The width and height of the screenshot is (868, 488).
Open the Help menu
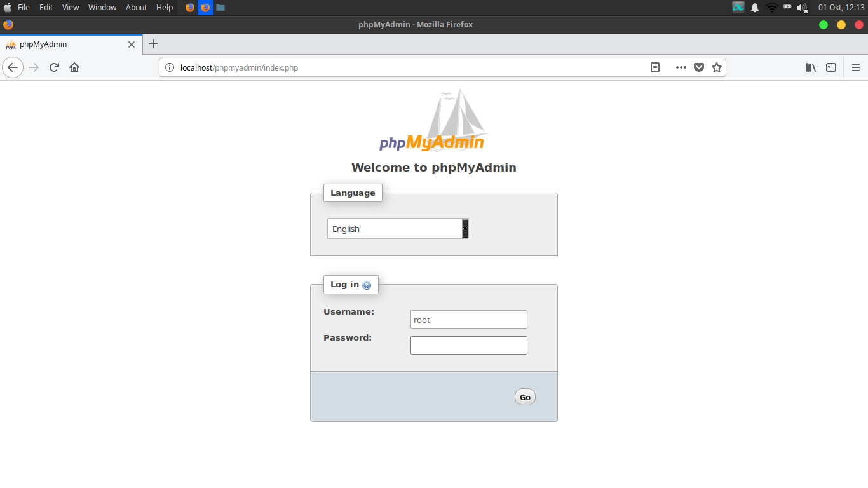(x=165, y=8)
